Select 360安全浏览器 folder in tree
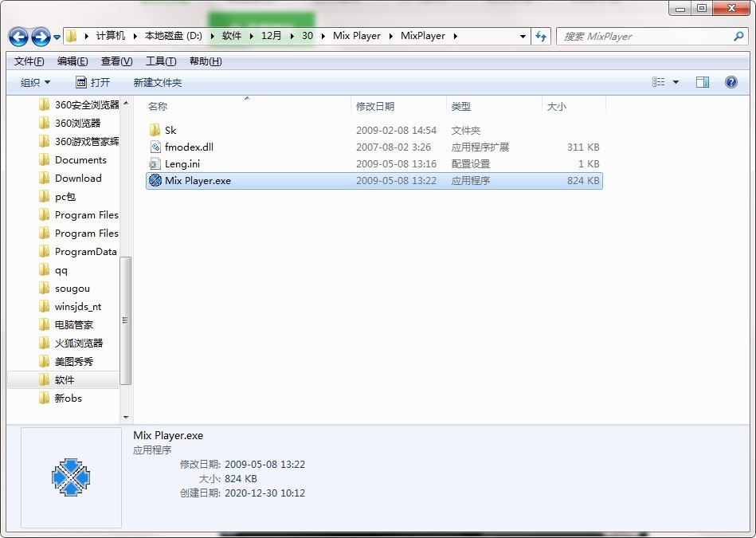 (x=79, y=104)
